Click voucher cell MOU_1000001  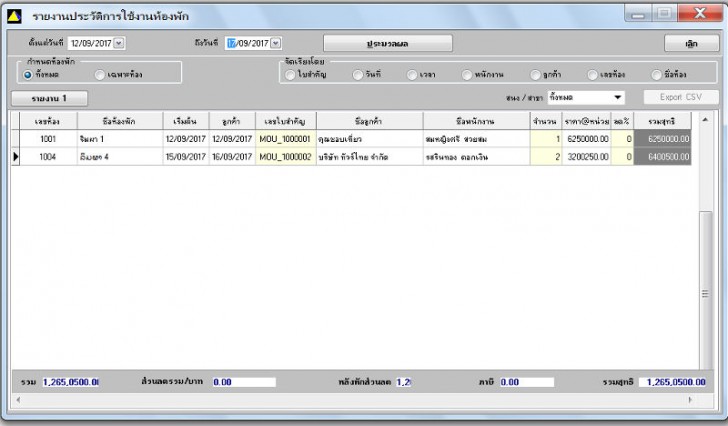coord(286,139)
